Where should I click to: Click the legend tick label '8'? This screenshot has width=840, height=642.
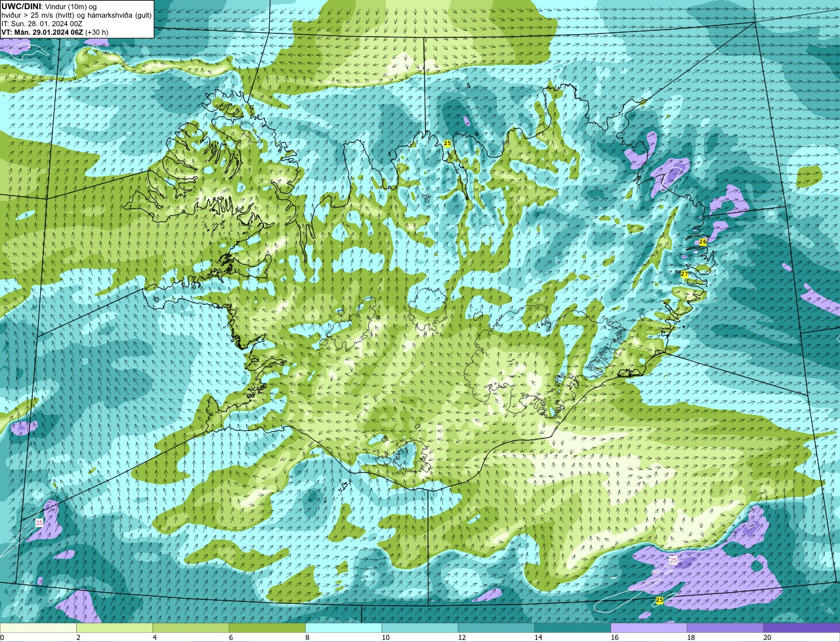(308, 637)
